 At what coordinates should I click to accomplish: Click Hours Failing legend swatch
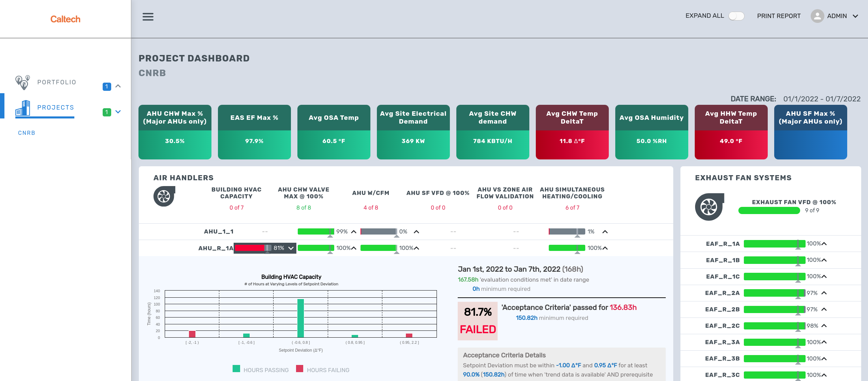[x=300, y=369]
